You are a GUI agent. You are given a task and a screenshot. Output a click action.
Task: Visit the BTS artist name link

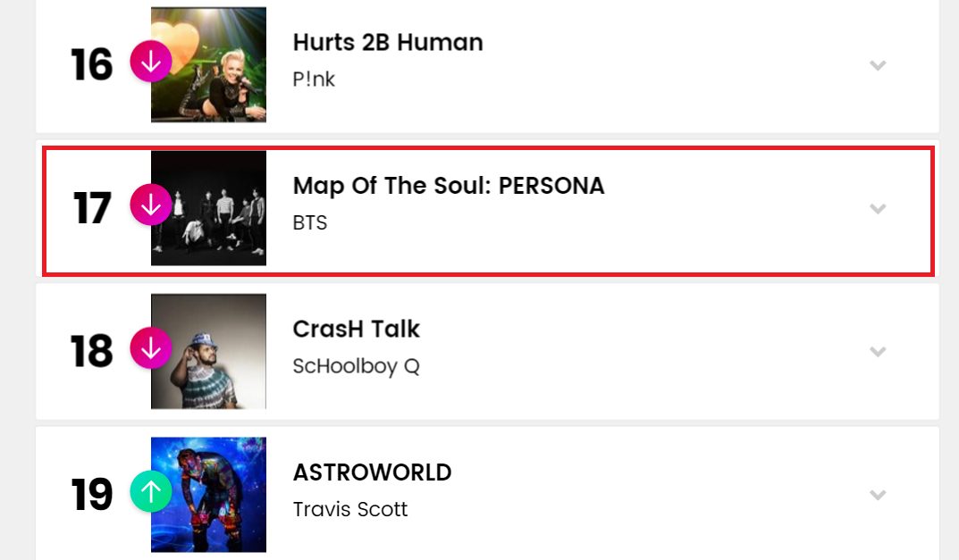click(310, 222)
